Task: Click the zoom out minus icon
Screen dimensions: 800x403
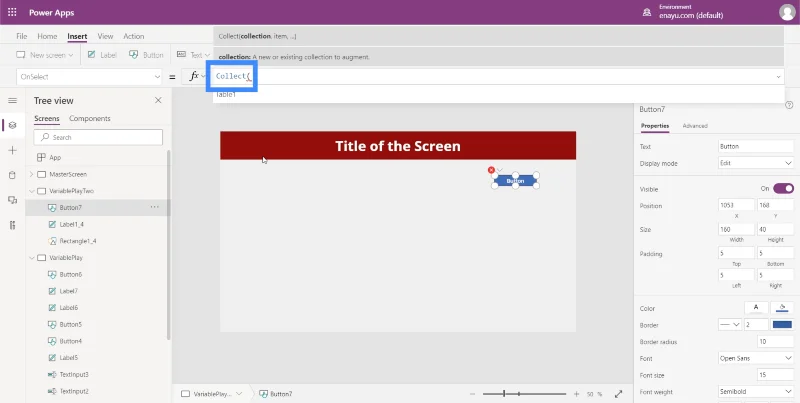Action: click(472, 394)
